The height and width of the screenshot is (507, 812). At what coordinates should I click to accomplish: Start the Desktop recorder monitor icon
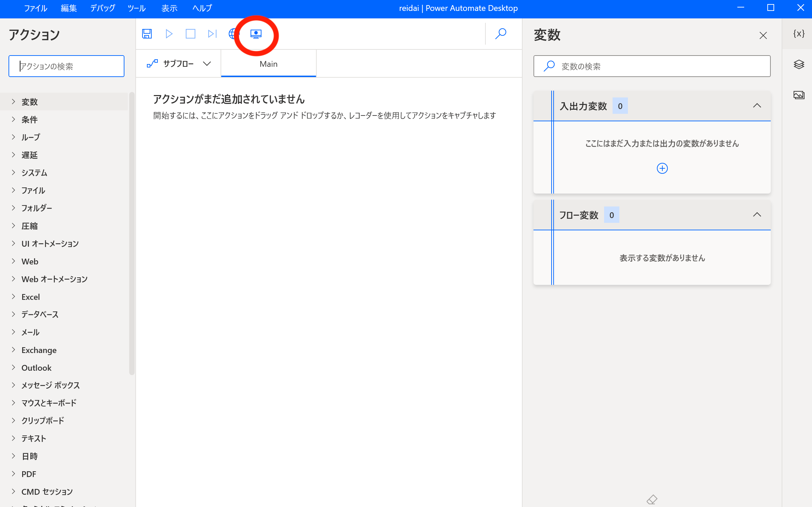[256, 34]
